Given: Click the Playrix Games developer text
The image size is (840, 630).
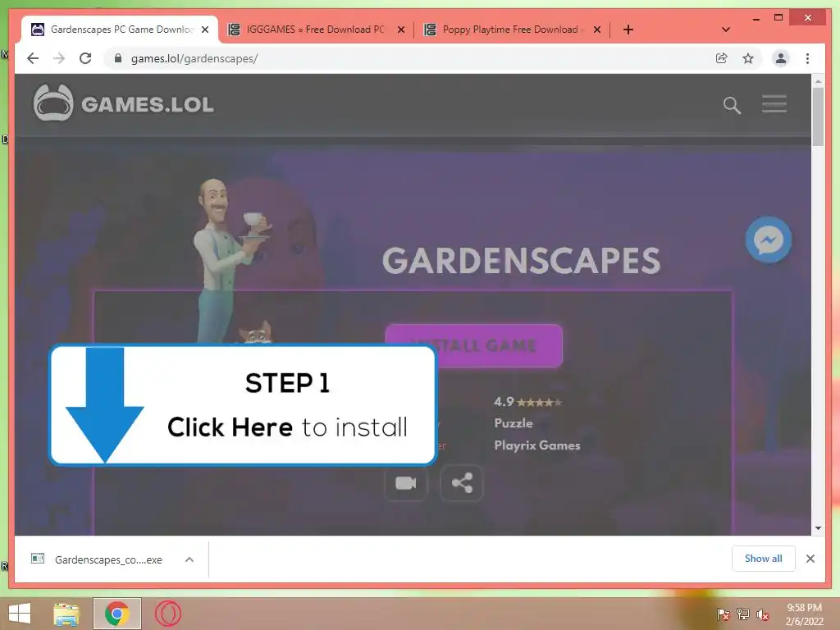Looking at the screenshot, I should click(x=536, y=445).
